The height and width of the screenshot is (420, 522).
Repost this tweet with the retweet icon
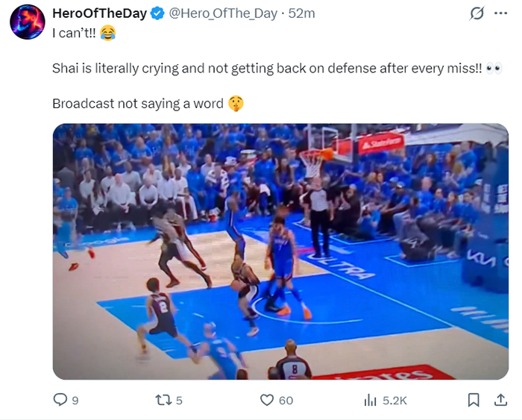click(163, 400)
